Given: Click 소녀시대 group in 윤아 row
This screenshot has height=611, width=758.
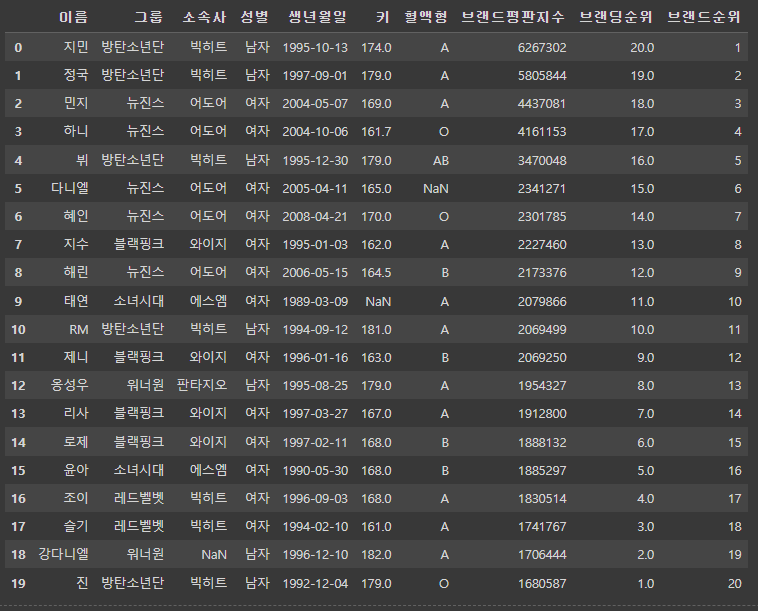Looking at the screenshot, I should (x=139, y=470).
